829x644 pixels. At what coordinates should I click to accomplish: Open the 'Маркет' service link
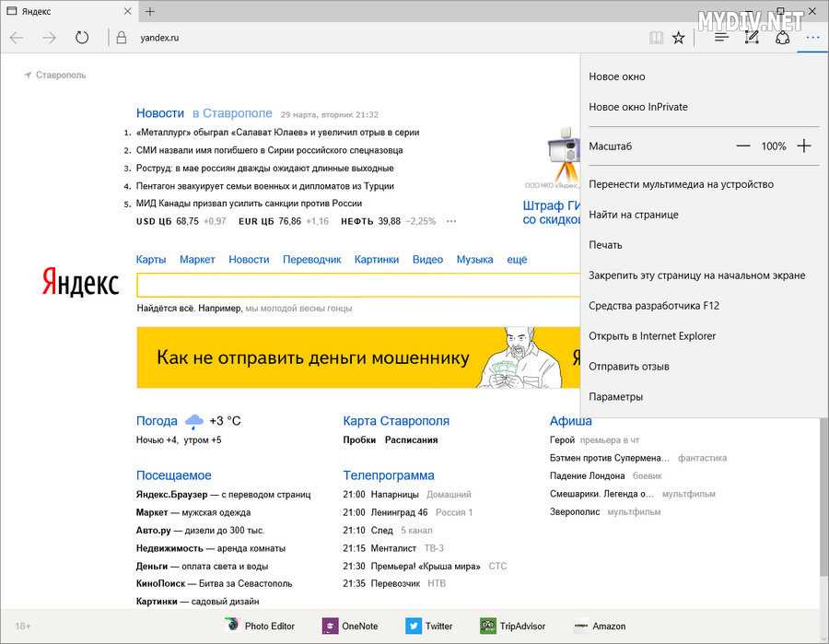pyautogui.click(x=197, y=260)
